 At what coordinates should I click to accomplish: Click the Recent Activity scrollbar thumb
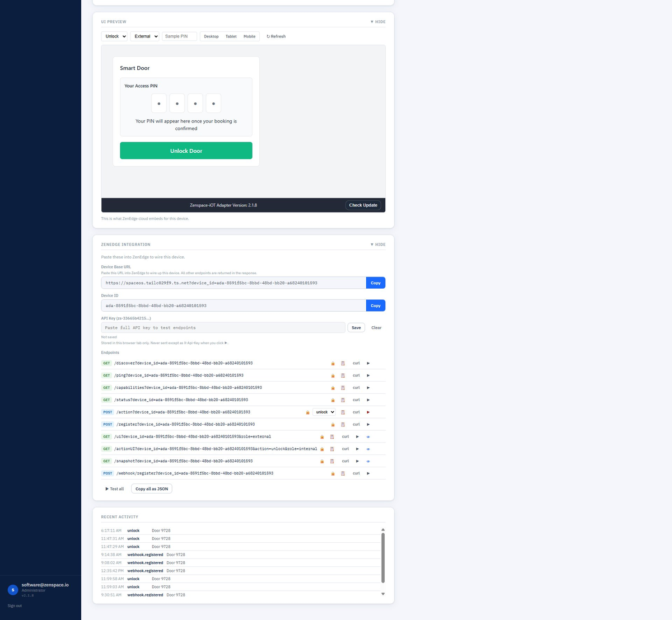(x=383, y=558)
